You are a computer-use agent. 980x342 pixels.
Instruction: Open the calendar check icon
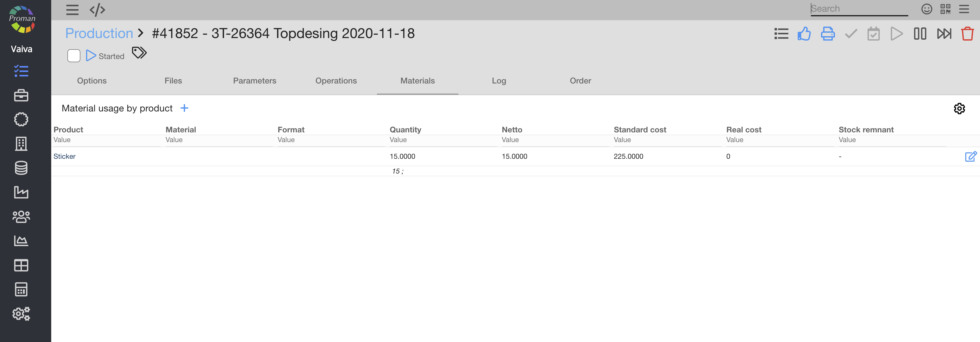pos(874,34)
